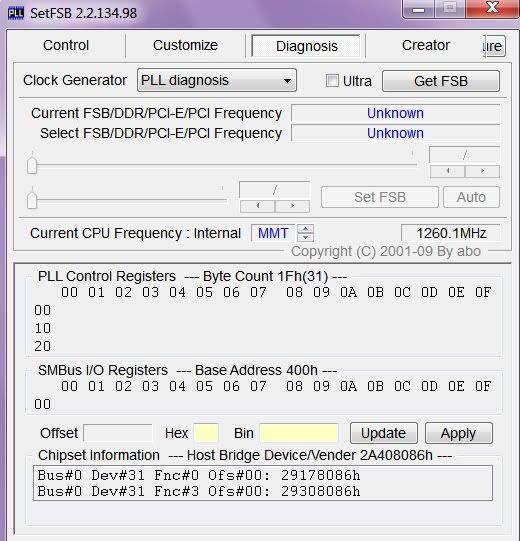Click the PLL app icon in title bar
The height and width of the screenshot is (541, 520).
16,13
